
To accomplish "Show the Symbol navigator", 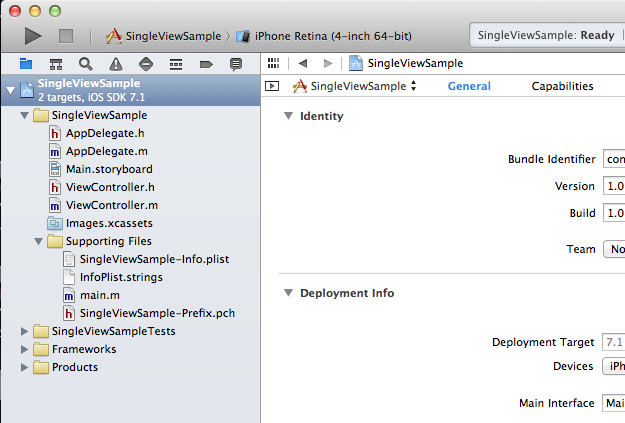I will pos(56,64).
